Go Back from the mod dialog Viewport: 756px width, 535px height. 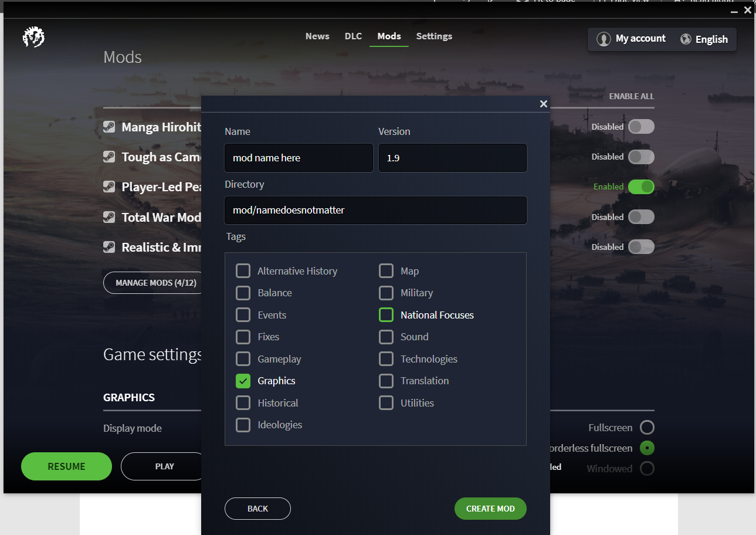point(257,509)
